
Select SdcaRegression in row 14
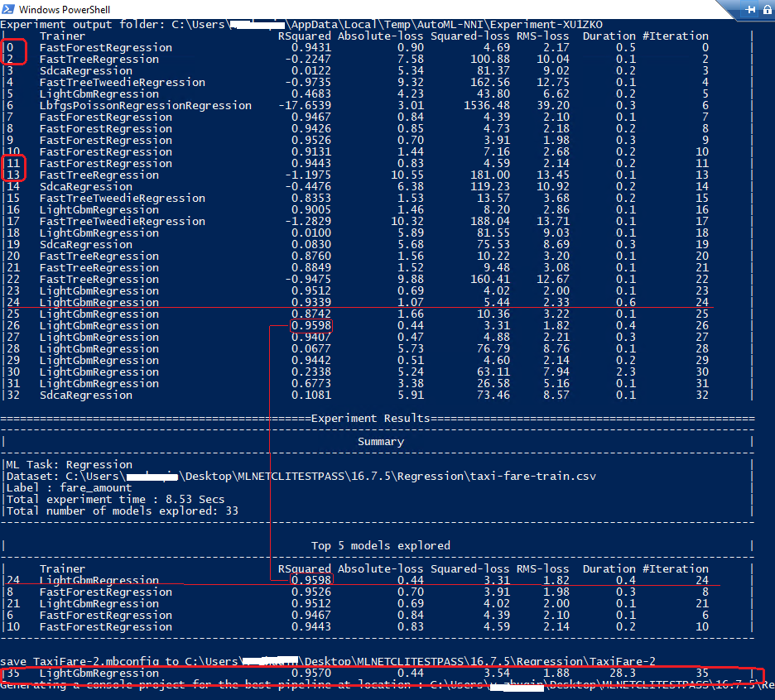tap(86, 187)
